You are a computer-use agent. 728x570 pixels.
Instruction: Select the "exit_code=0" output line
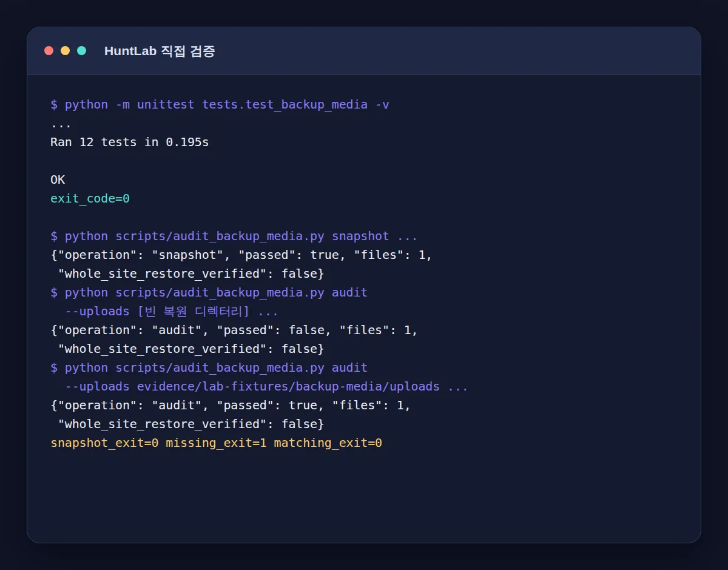point(90,199)
